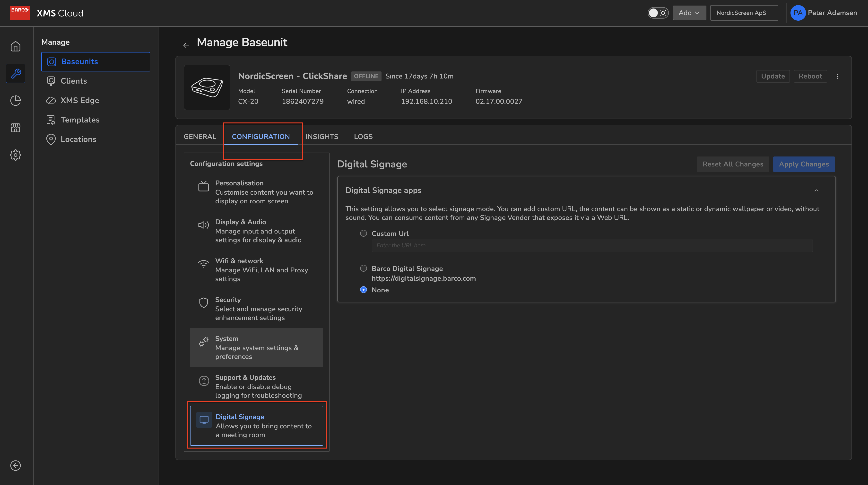
Task: Click the OFFLINE status badge
Action: (366, 76)
